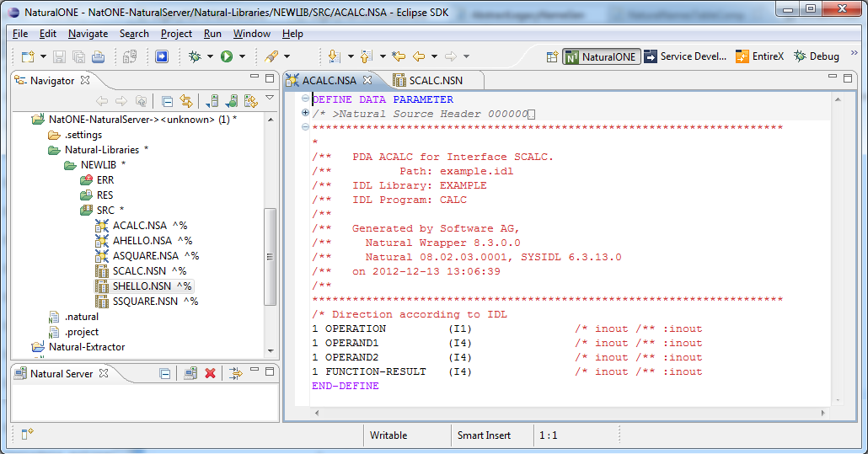868x454 pixels.
Task: Select AHELLO.NSA in the Navigator tree
Action: [142, 241]
